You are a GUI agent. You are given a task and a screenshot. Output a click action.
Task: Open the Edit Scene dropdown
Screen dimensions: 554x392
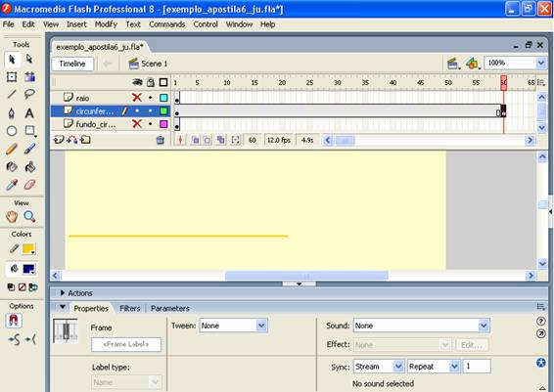(453, 64)
